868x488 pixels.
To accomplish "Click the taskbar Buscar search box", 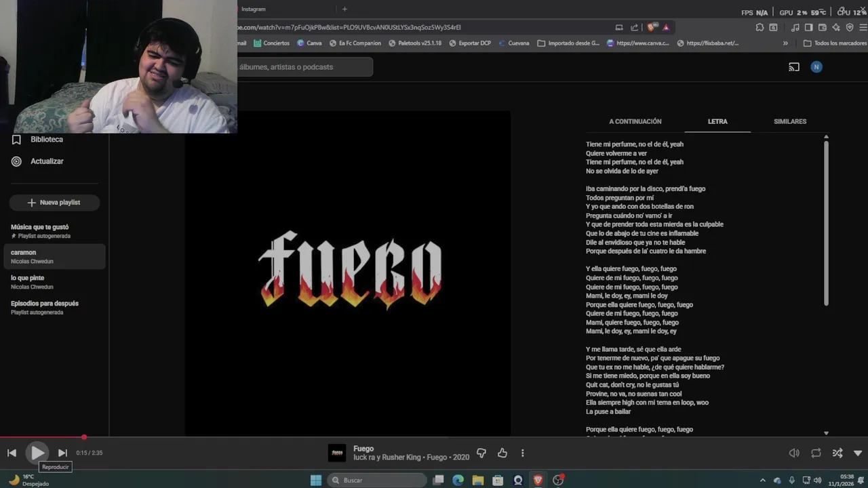I will (377, 480).
